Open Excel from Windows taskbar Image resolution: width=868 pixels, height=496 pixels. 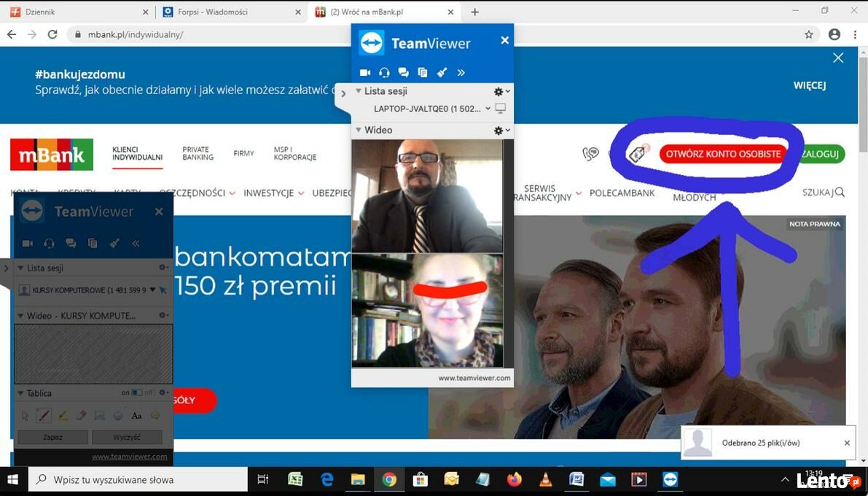(x=295, y=479)
